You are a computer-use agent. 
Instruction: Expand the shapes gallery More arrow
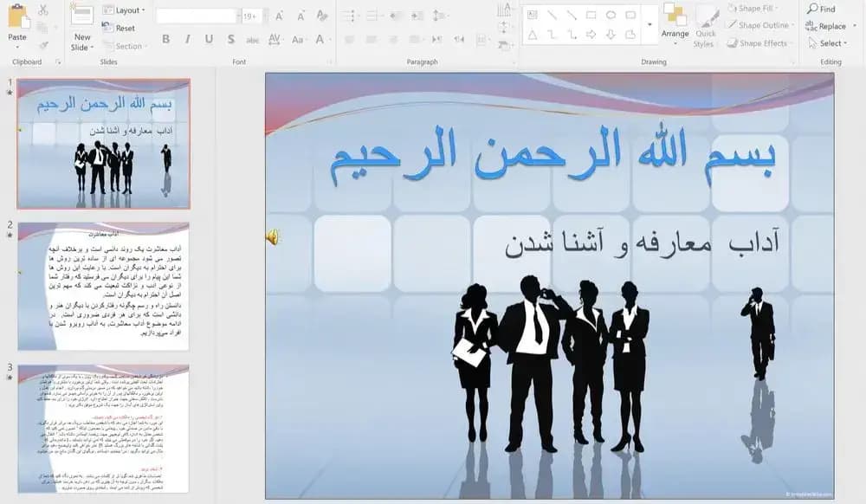point(649,25)
